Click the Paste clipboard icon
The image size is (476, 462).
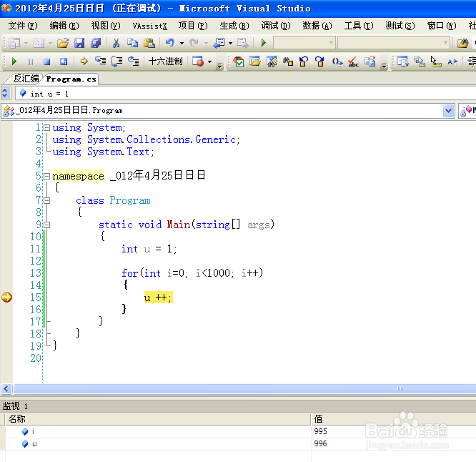tap(149, 43)
